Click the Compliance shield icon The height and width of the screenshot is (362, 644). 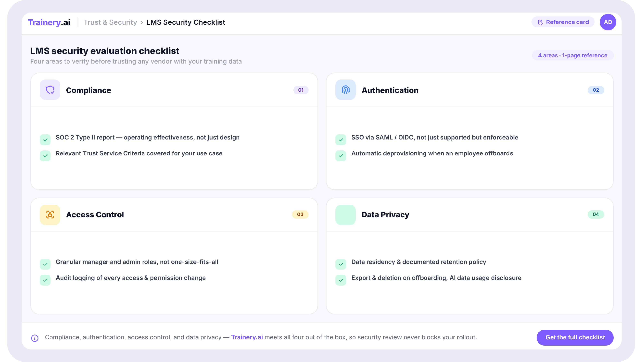50,90
